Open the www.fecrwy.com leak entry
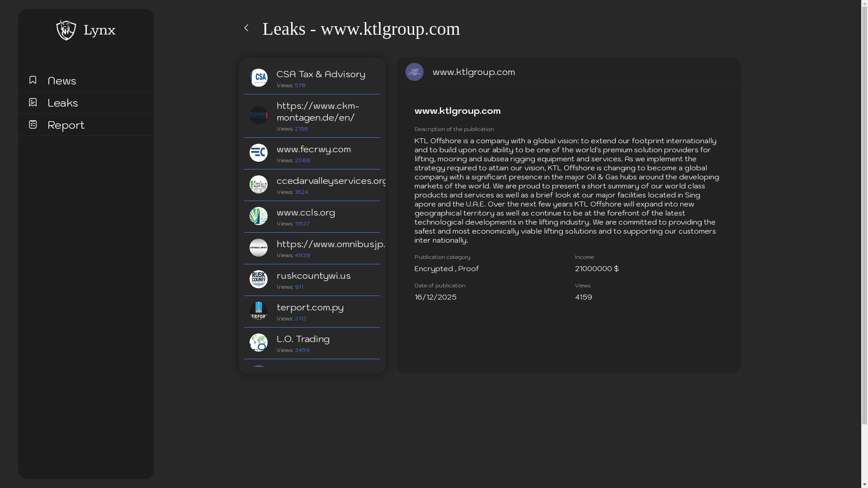This screenshot has width=868, height=488. [314, 149]
